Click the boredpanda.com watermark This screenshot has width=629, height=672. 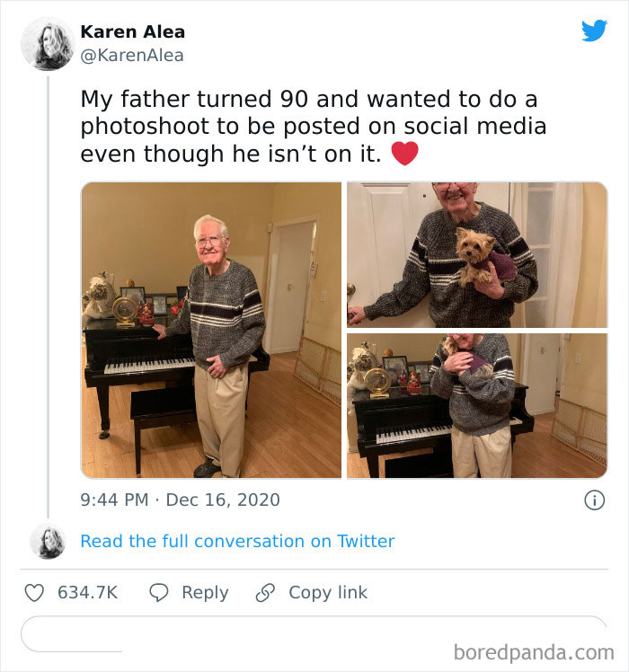click(x=534, y=650)
